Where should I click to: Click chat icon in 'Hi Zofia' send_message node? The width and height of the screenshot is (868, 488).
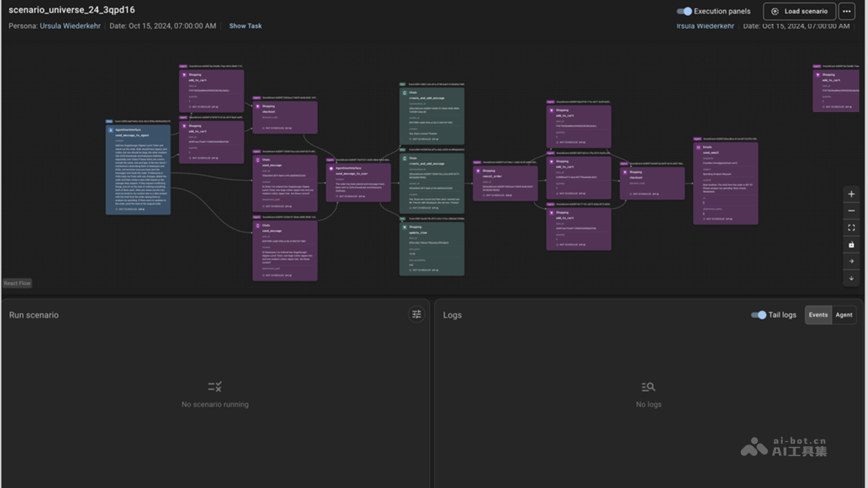pos(258,159)
